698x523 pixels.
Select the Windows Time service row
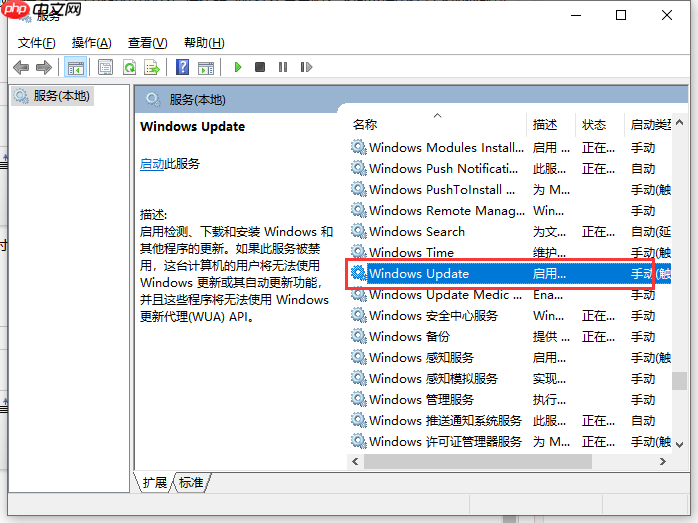tap(510, 252)
